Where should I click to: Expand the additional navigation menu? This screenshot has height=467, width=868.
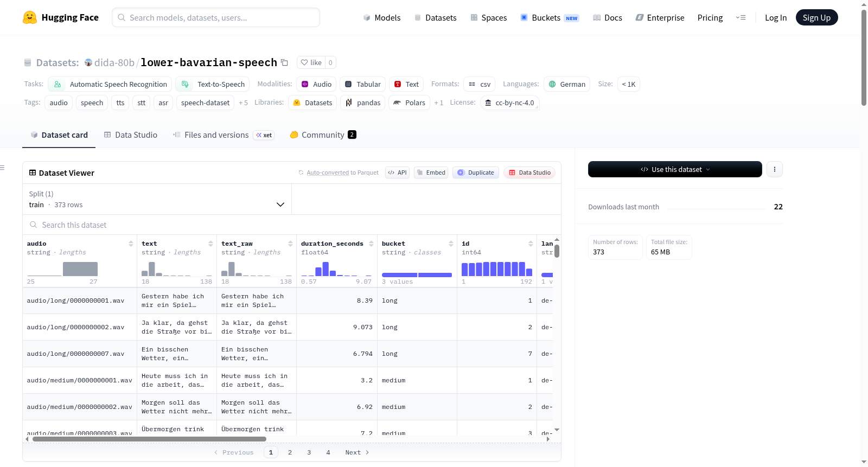(x=741, y=17)
